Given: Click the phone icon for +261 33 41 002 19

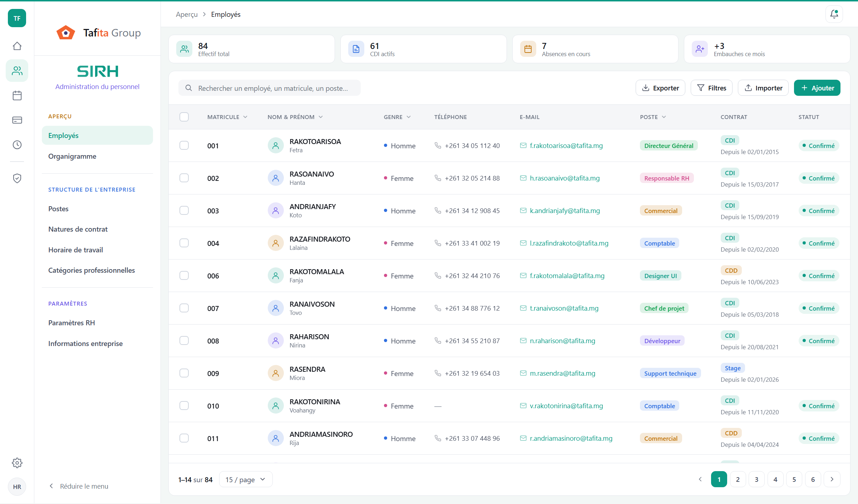Looking at the screenshot, I should pyautogui.click(x=438, y=243).
